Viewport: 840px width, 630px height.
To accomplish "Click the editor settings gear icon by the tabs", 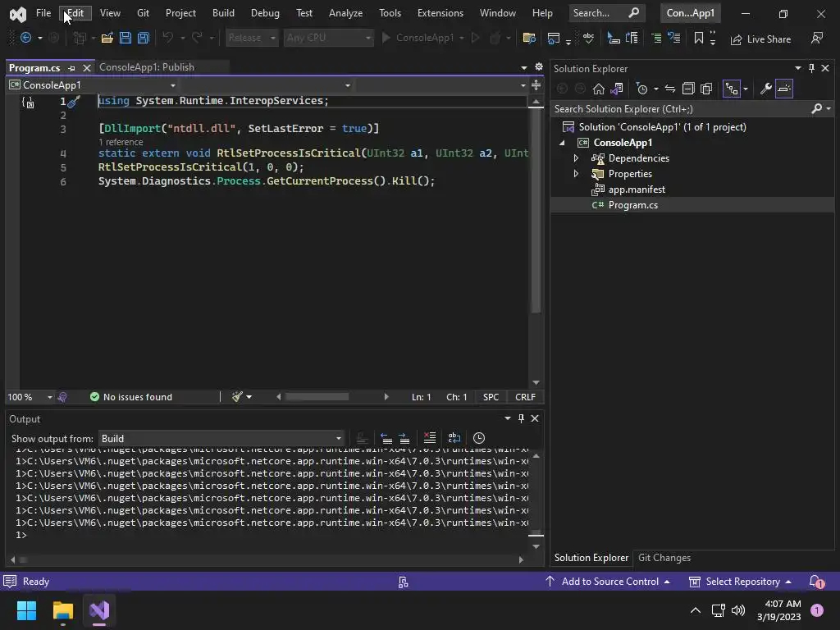I will (538, 67).
